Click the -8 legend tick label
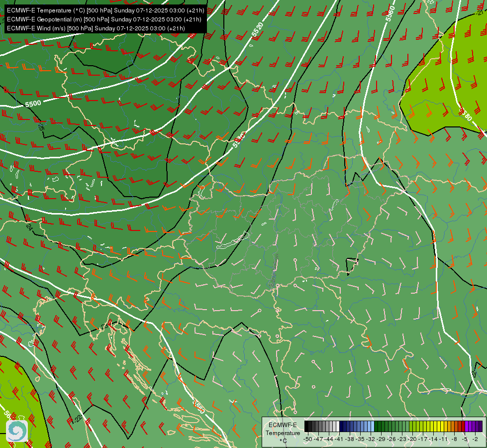The image size is (487, 448). 454,440
